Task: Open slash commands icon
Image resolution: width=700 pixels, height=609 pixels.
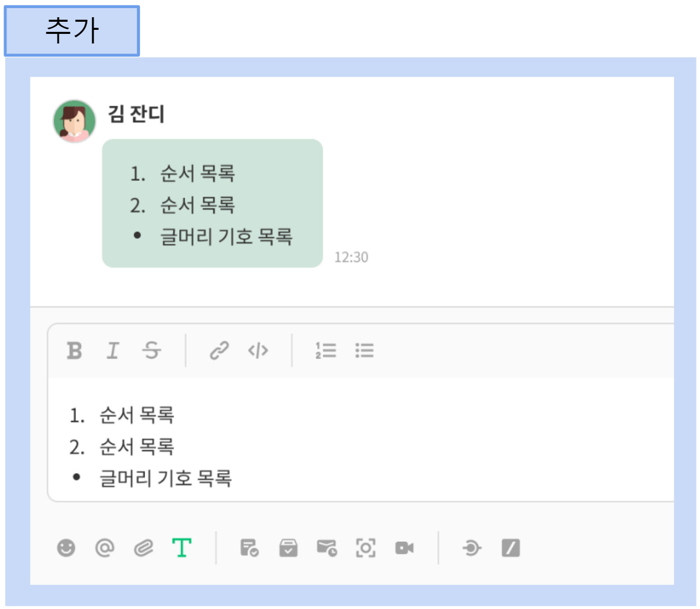Action: pyautogui.click(x=510, y=548)
